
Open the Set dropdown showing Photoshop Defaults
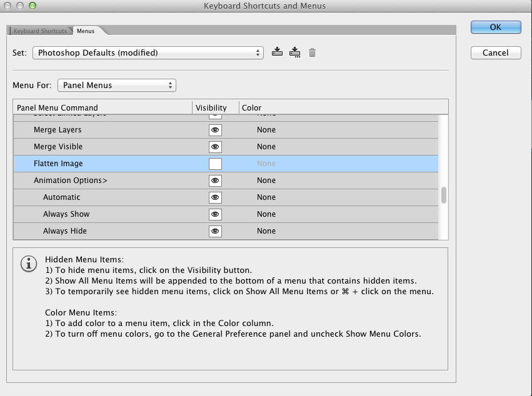148,53
